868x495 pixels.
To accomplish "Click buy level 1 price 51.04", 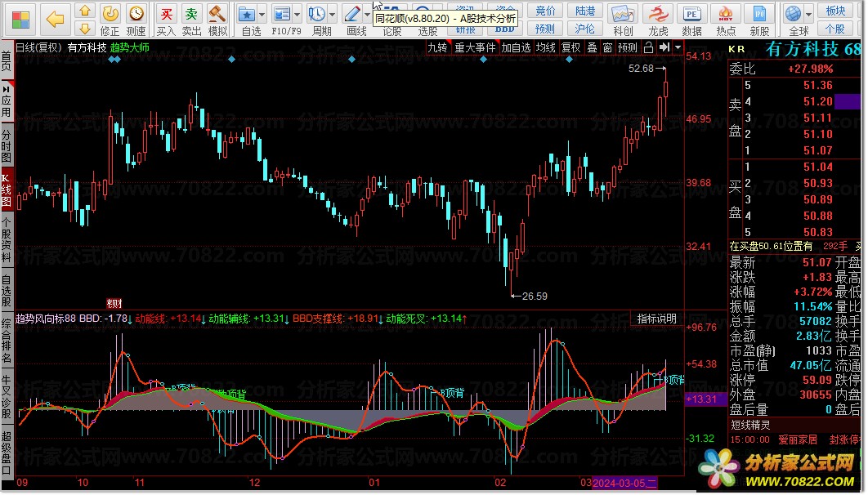I will click(817, 167).
